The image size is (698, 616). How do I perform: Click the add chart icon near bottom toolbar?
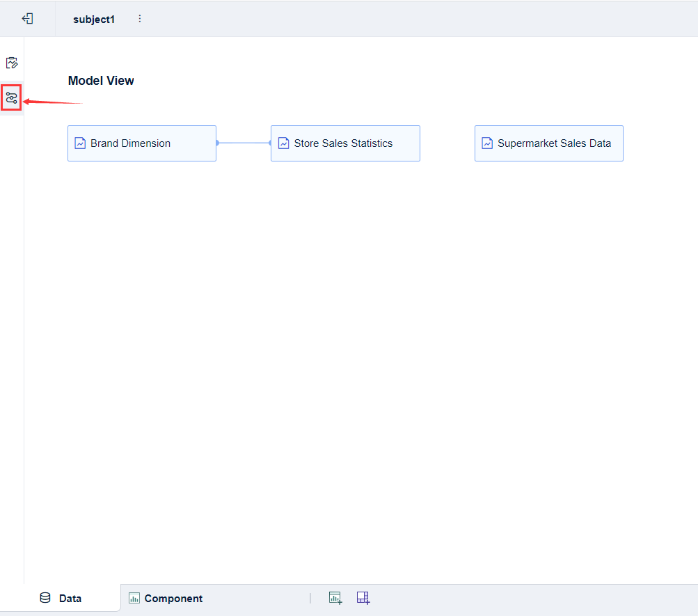point(335,597)
